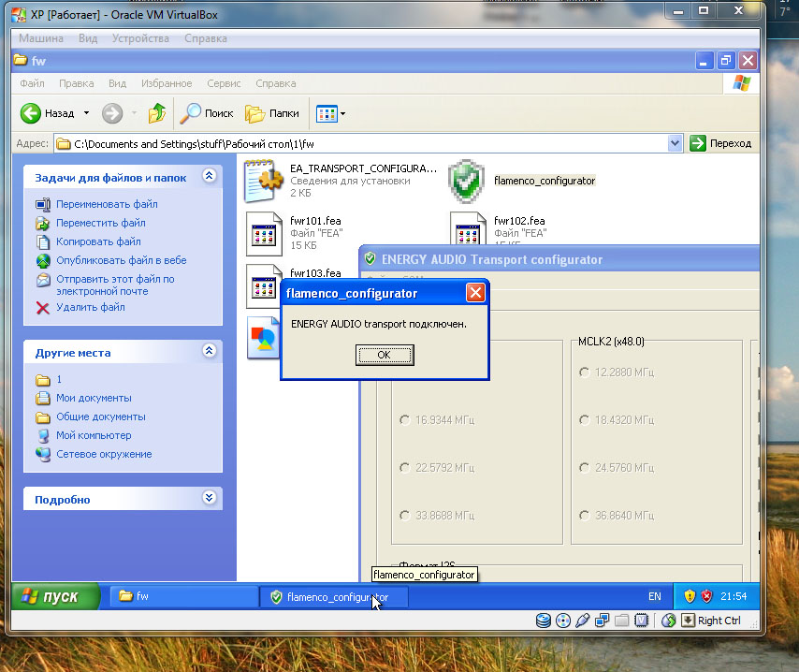The width and height of the screenshot is (799, 672).
Task: Click the Переход go button
Action: (x=720, y=143)
